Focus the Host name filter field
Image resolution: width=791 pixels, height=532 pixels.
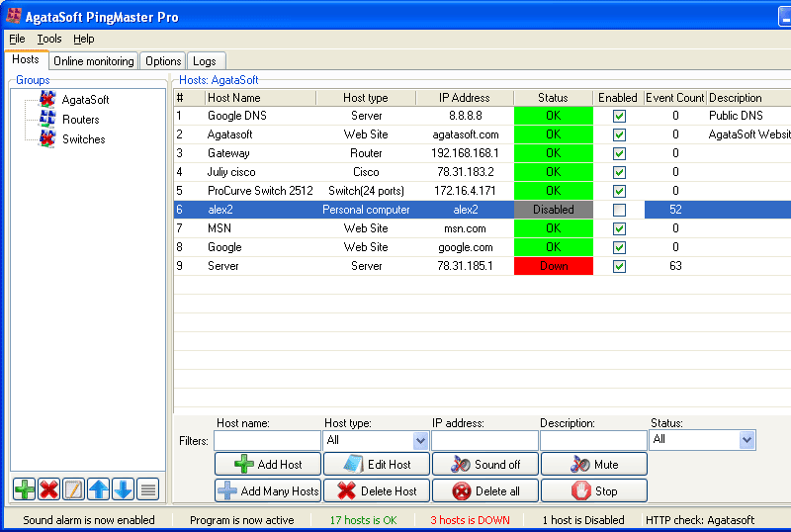tap(267, 441)
